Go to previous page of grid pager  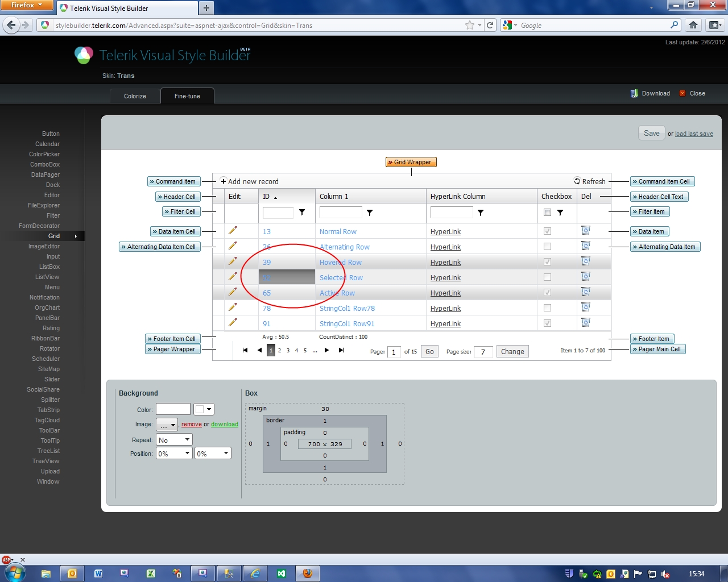pyautogui.click(x=259, y=350)
